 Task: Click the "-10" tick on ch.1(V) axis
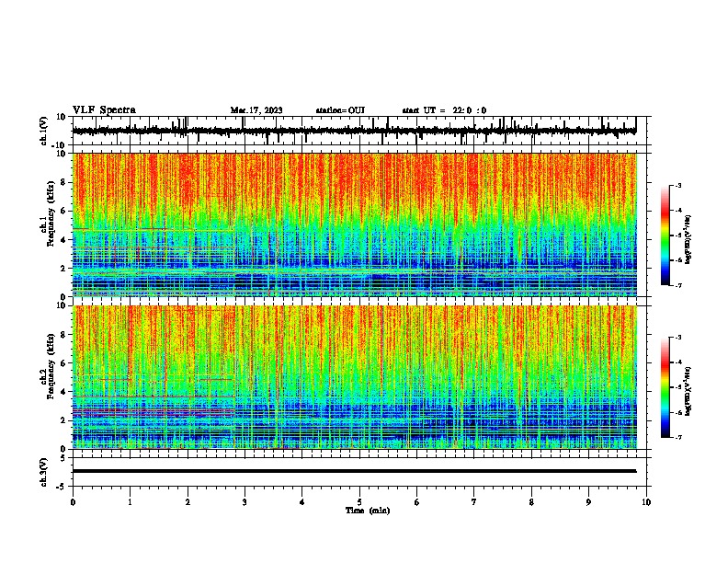click(x=60, y=145)
